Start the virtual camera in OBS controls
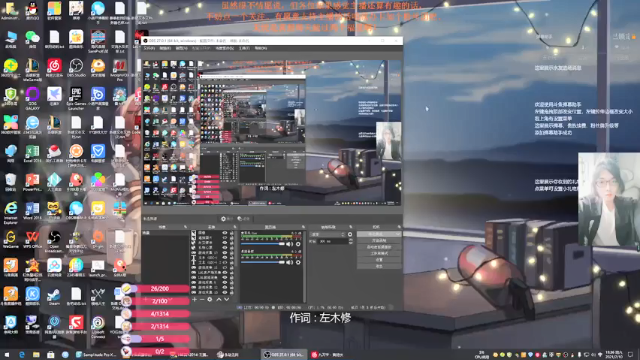 379,247
